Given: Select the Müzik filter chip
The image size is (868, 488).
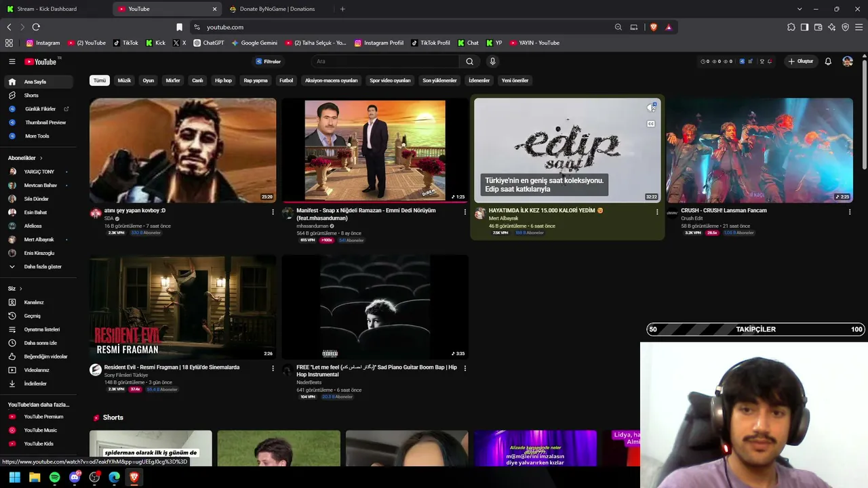Looking at the screenshot, I should coord(124,81).
